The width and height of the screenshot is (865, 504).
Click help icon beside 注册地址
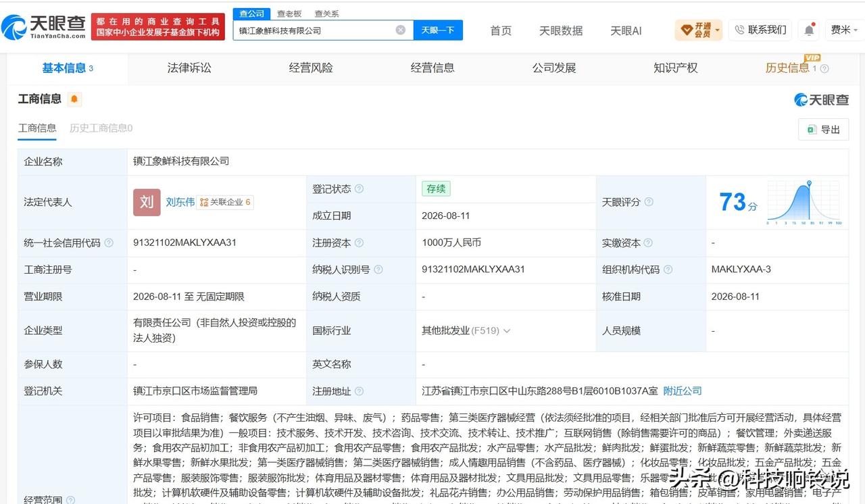tap(359, 391)
